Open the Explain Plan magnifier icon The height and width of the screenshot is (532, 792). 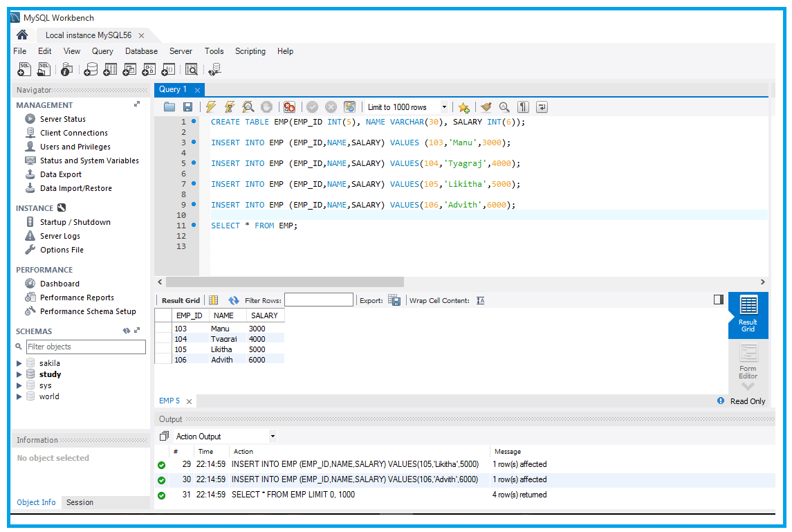click(x=248, y=107)
